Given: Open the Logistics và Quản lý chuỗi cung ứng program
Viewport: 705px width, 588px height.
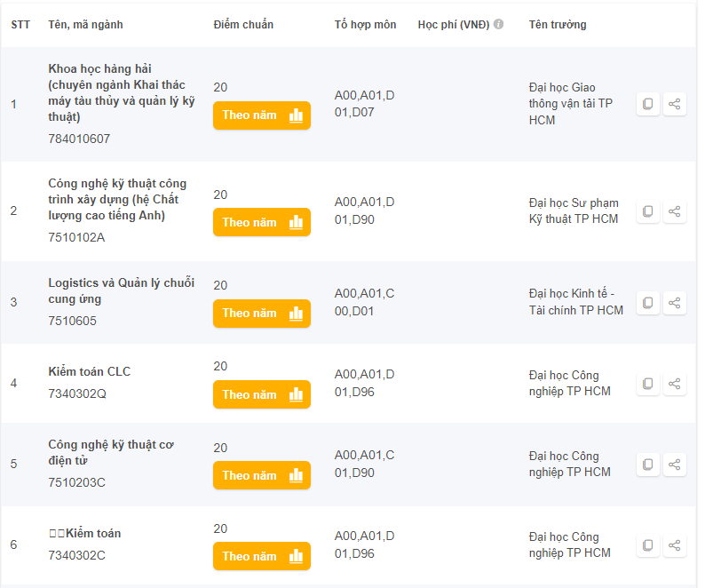Looking at the screenshot, I should click(122, 290).
